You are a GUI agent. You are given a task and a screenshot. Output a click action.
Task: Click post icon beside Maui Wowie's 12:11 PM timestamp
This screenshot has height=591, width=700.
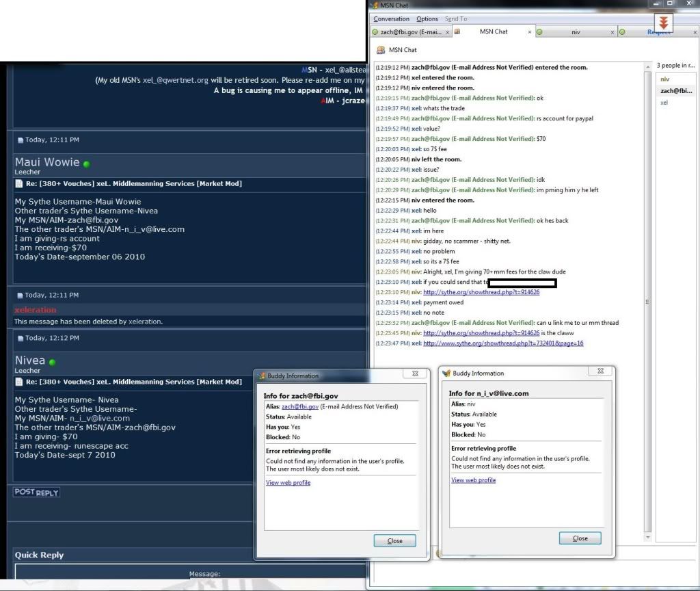tap(20, 140)
